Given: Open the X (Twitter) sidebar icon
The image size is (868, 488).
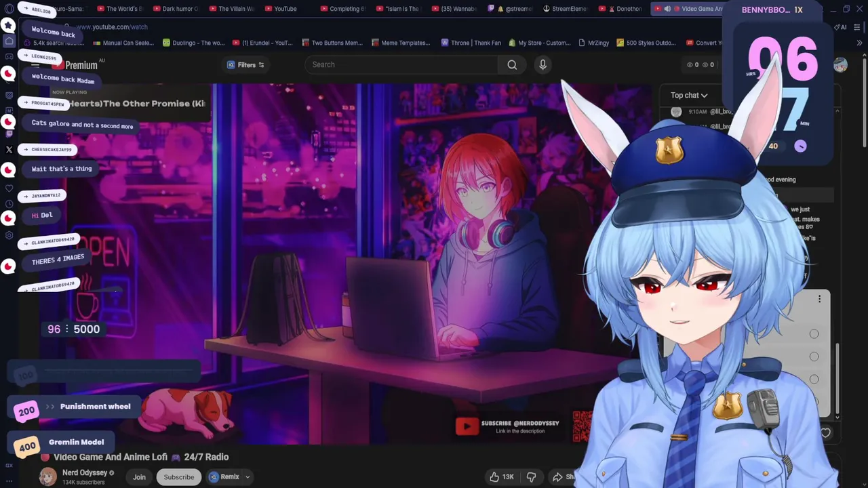Looking at the screenshot, I should coord(9,149).
